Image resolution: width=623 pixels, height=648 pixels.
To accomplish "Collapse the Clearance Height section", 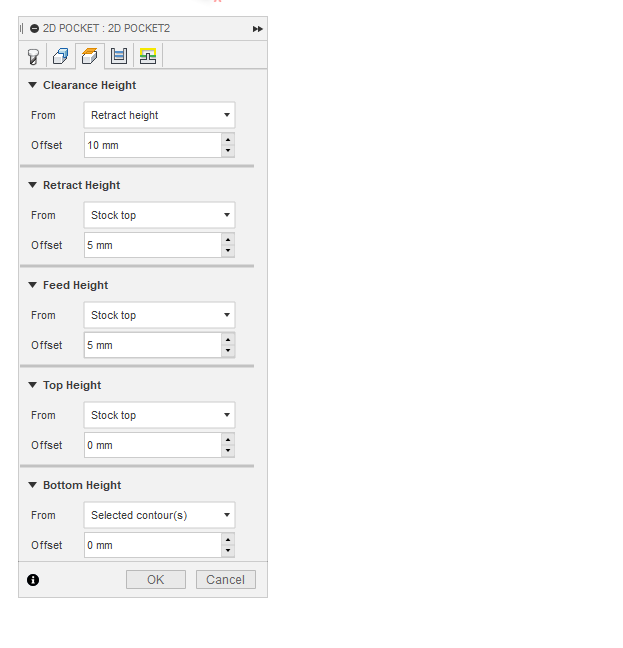I will [33, 85].
